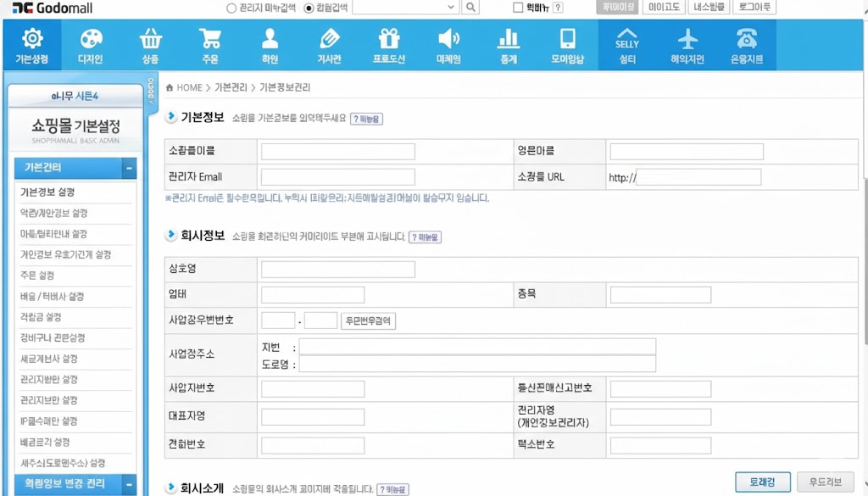Click the road-name address input field
Viewport: 868px width, 496px height.
pos(477,364)
